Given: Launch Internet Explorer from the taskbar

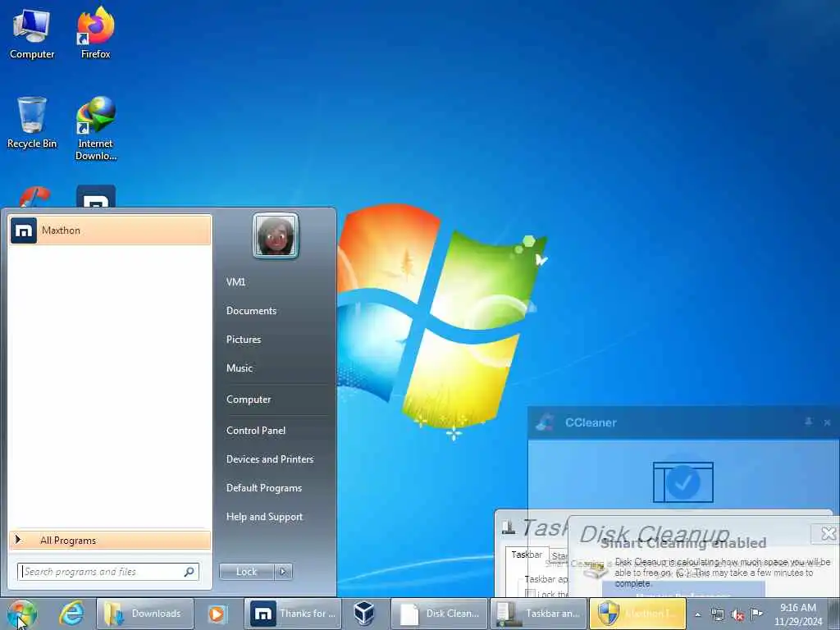Looking at the screenshot, I should (x=71, y=614).
